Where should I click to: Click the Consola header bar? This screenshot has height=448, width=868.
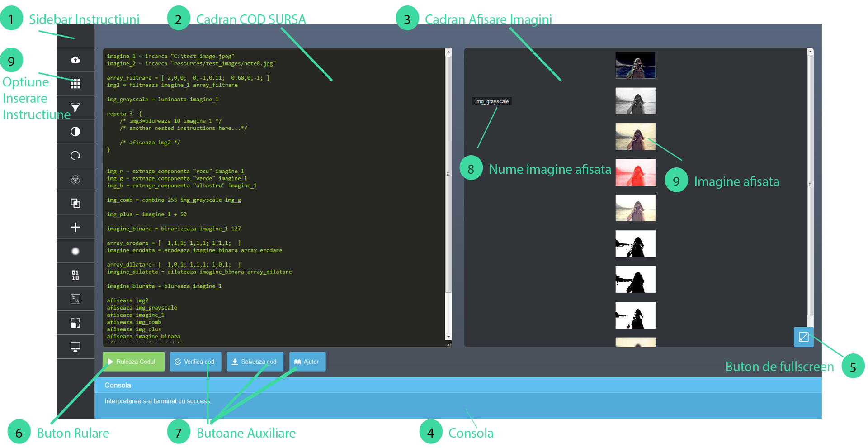coord(458,385)
